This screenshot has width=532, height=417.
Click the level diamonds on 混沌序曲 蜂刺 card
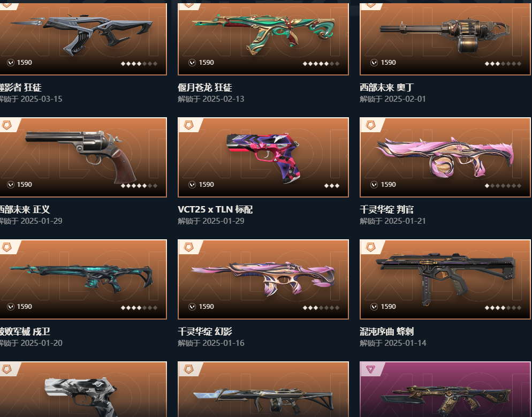(503, 308)
